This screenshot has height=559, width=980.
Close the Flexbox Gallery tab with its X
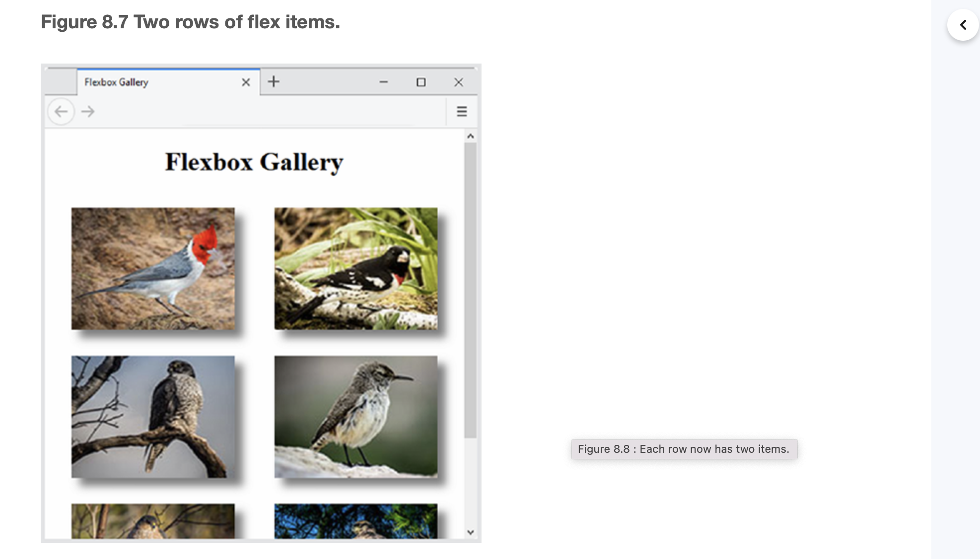(x=245, y=82)
